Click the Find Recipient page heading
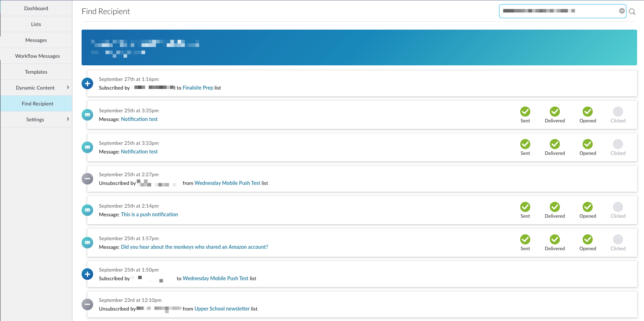Screen dimensions: 644x321 (x=106, y=11)
